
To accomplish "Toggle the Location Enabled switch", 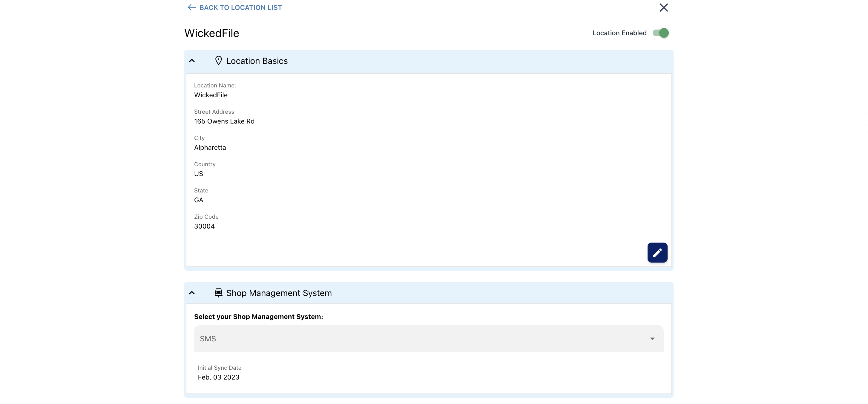I will tap(660, 33).
